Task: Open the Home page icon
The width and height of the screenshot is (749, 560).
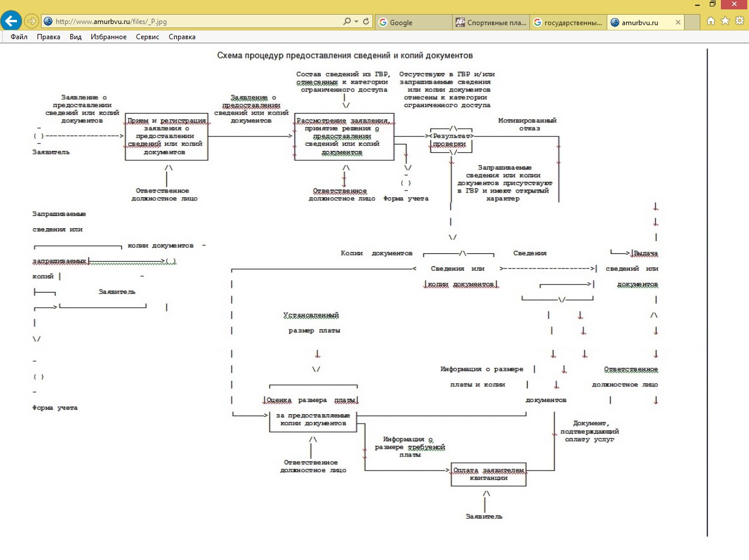Action: [x=710, y=21]
